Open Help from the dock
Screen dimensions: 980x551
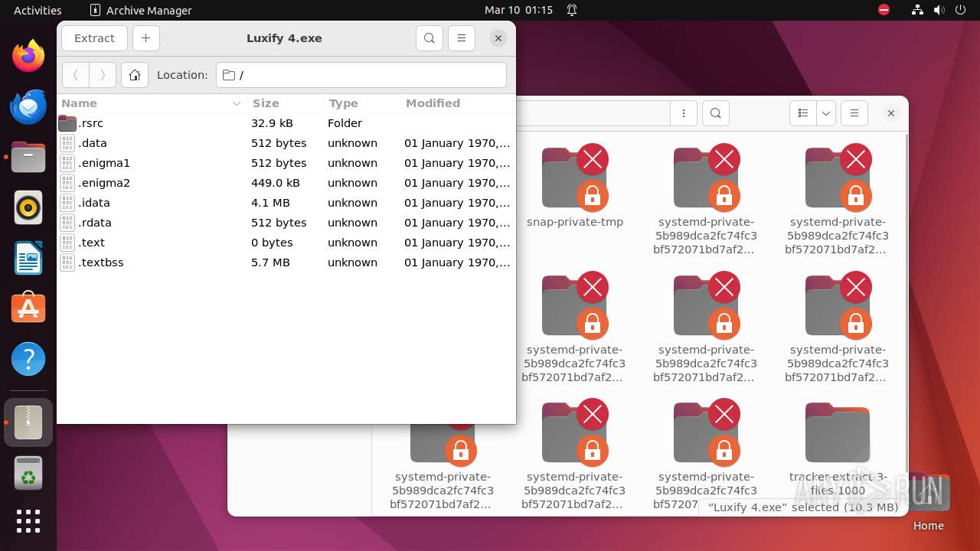(x=28, y=359)
